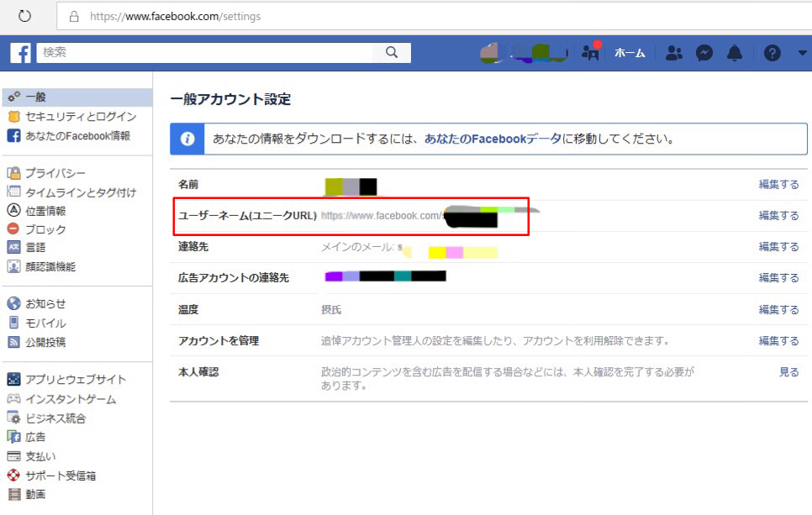Open Messenger from the top bar
The height and width of the screenshot is (515, 812).
click(x=703, y=52)
